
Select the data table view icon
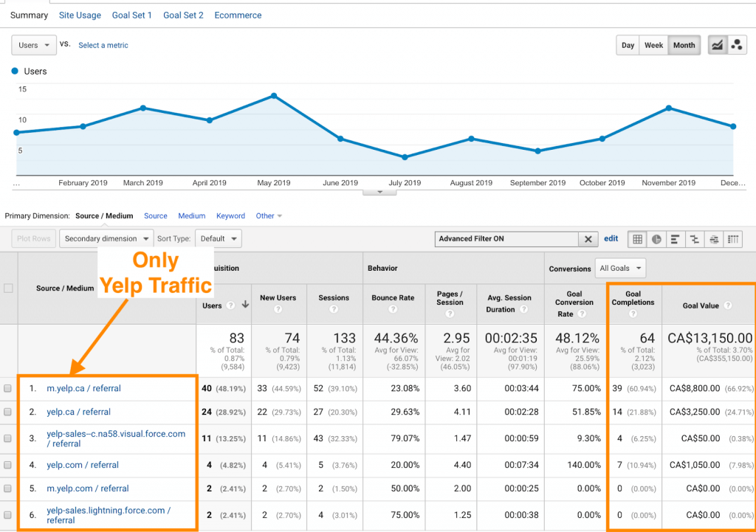click(637, 239)
